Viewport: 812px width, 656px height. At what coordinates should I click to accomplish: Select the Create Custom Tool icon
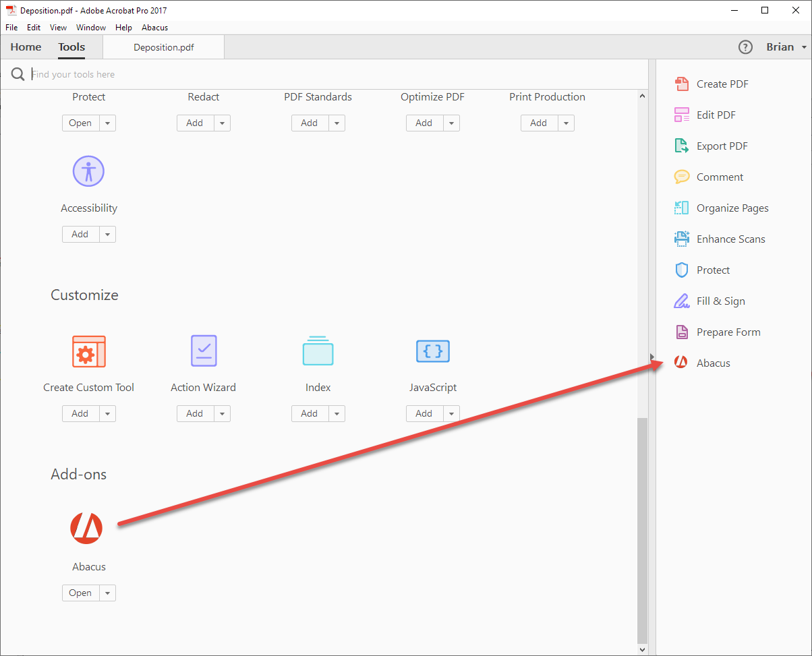coord(88,351)
